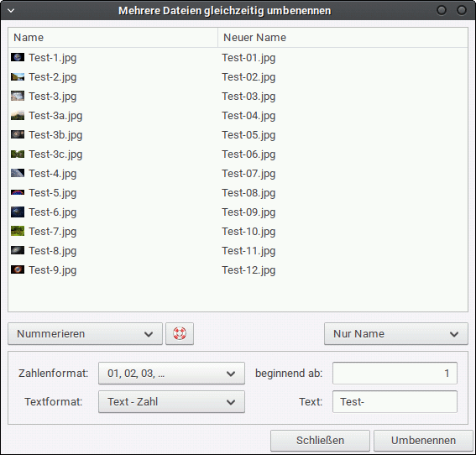Screen dimensions: 476x455
Task: Click new name Test-04.jpg
Action: pyautogui.click(x=248, y=116)
